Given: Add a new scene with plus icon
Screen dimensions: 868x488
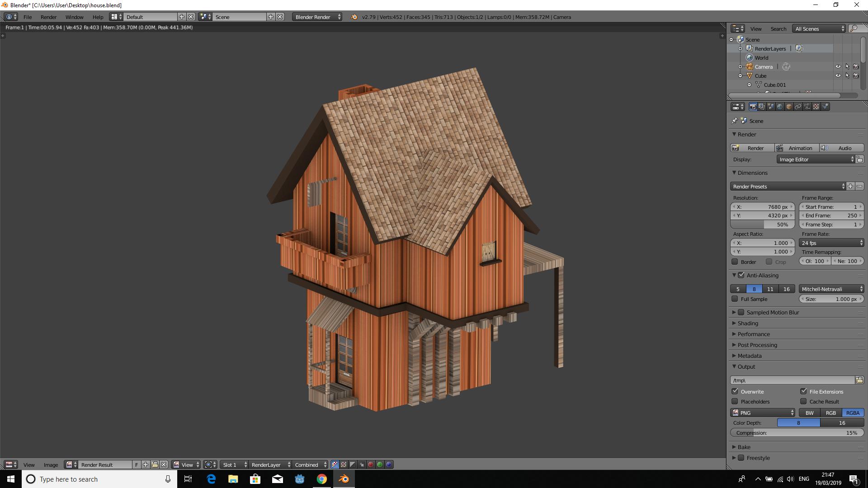Looking at the screenshot, I should (271, 17).
